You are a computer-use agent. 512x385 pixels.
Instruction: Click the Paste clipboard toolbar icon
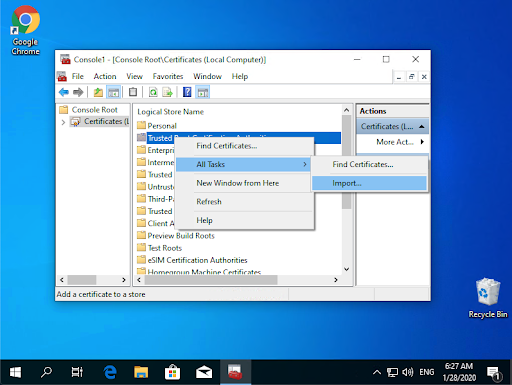pos(133,92)
